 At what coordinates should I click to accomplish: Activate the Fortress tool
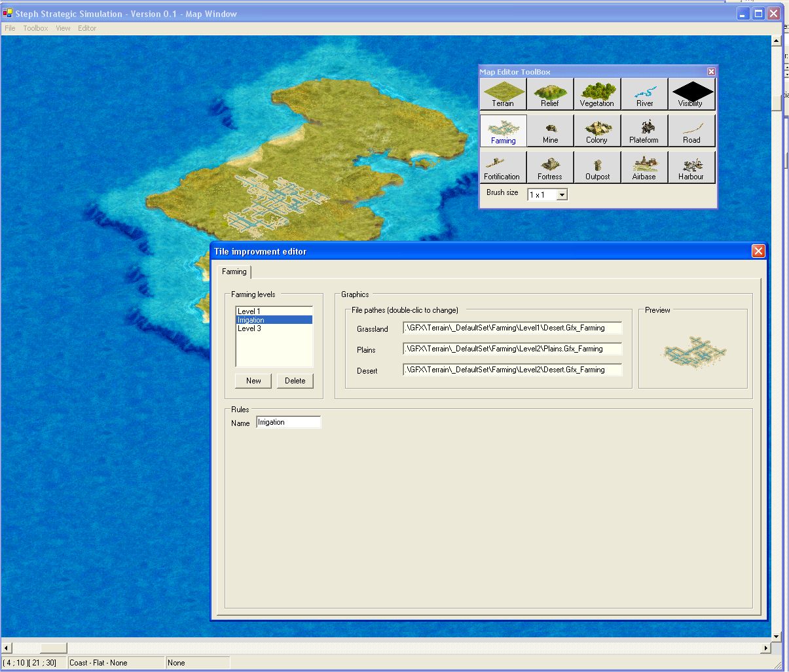(550, 167)
